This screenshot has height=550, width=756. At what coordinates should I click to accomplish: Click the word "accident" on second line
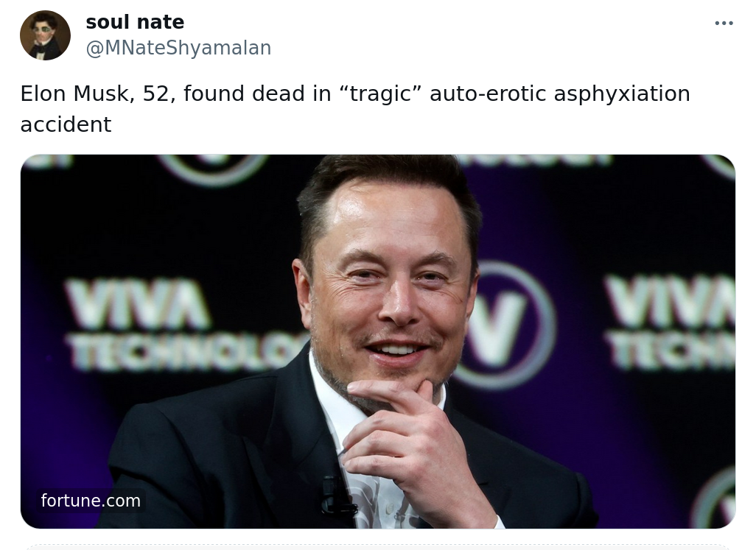click(x=66, y=124)
